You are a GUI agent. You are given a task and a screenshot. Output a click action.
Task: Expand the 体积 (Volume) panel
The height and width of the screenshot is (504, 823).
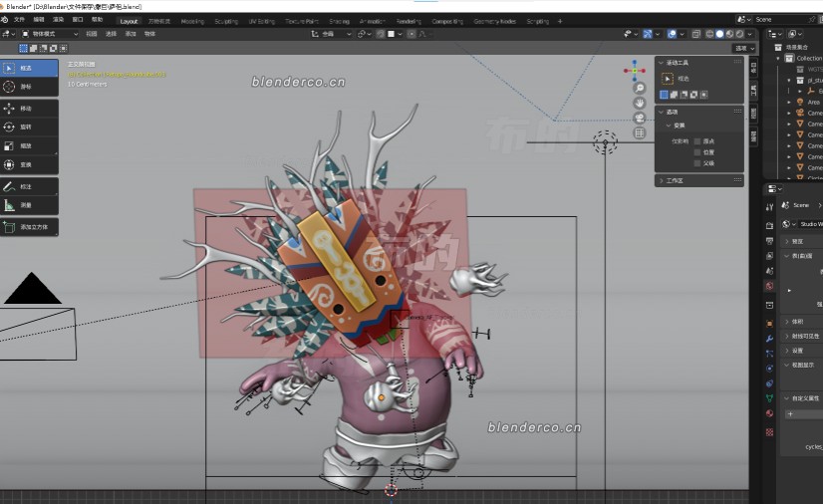point(787,322)
